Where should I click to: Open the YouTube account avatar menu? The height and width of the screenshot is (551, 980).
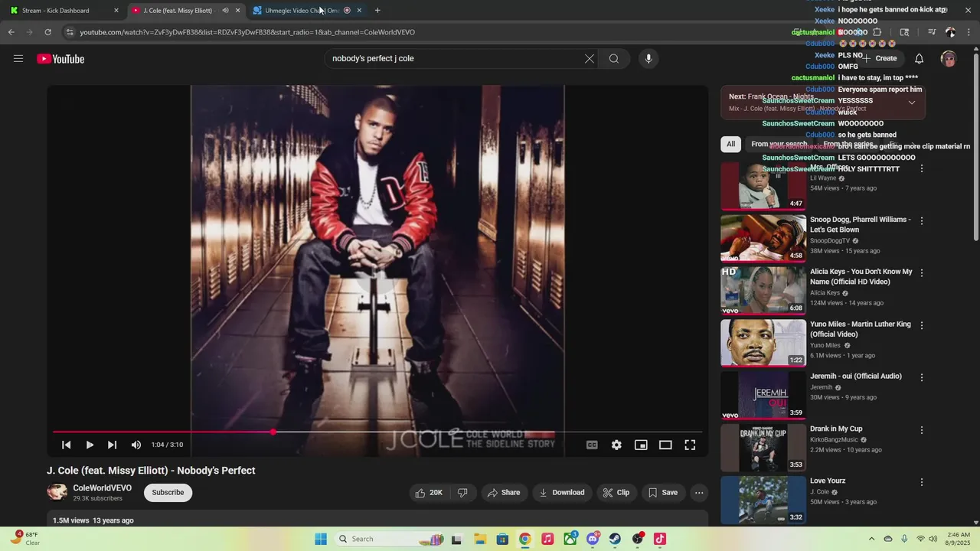pos(949,59)
